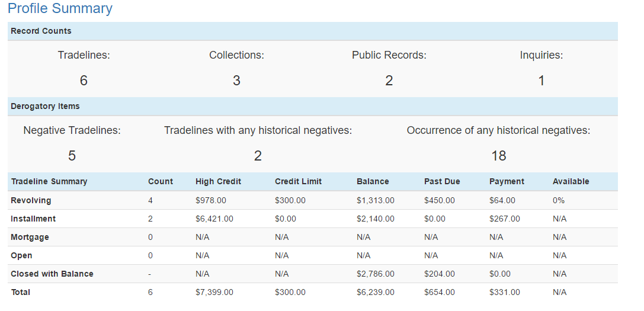Select the Mortgage row label

(x=30, y=237)
